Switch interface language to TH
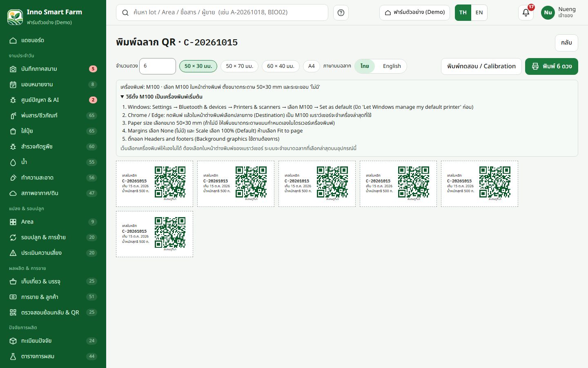The width and height of the screenshot is (588, 368). coord(463,13)
